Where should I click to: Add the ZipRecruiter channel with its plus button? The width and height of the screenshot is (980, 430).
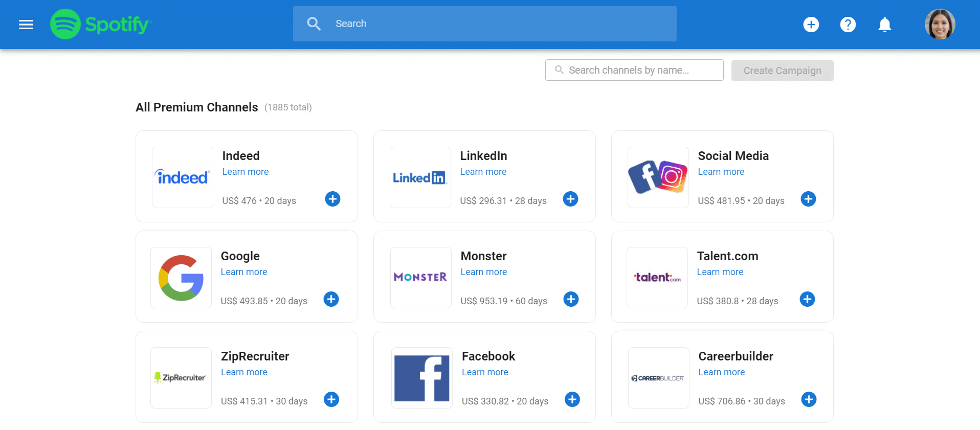331,399
